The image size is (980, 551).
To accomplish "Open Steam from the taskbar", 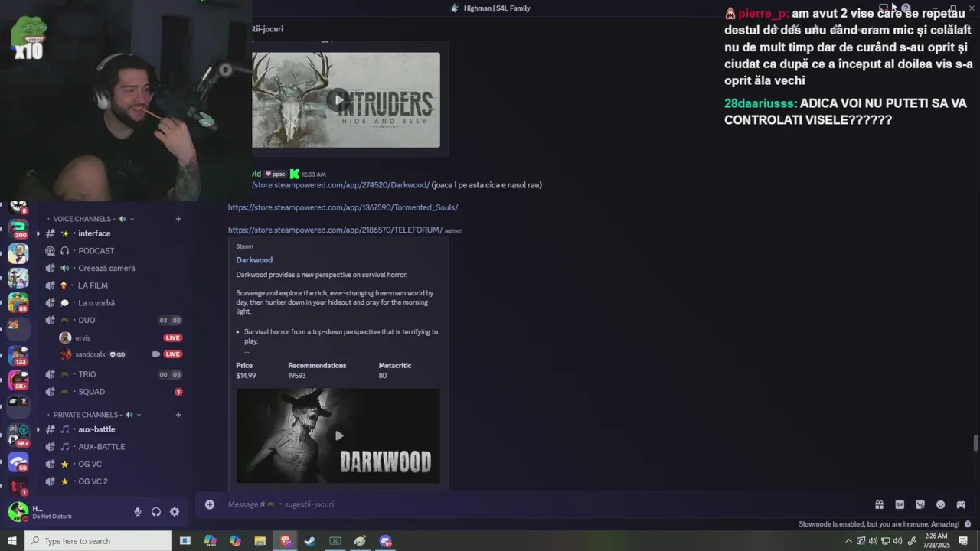I will 310,541.
